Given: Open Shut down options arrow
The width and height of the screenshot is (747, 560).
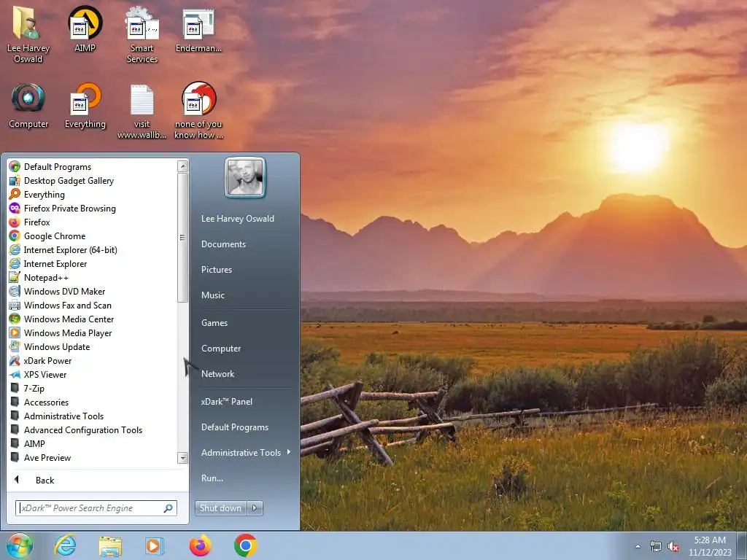Looking at the screenshot, I should [255, 508].
